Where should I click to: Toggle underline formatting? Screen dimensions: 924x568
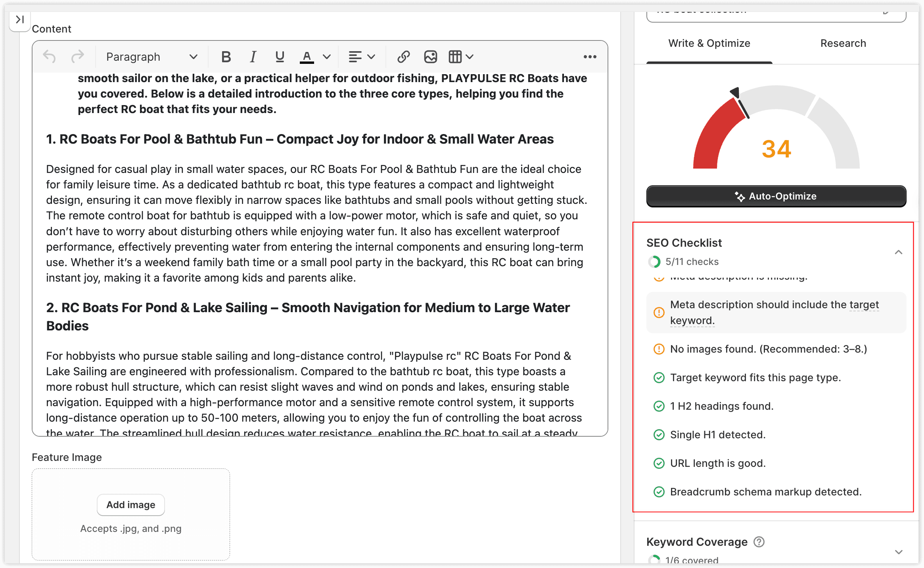pos(280,57)
